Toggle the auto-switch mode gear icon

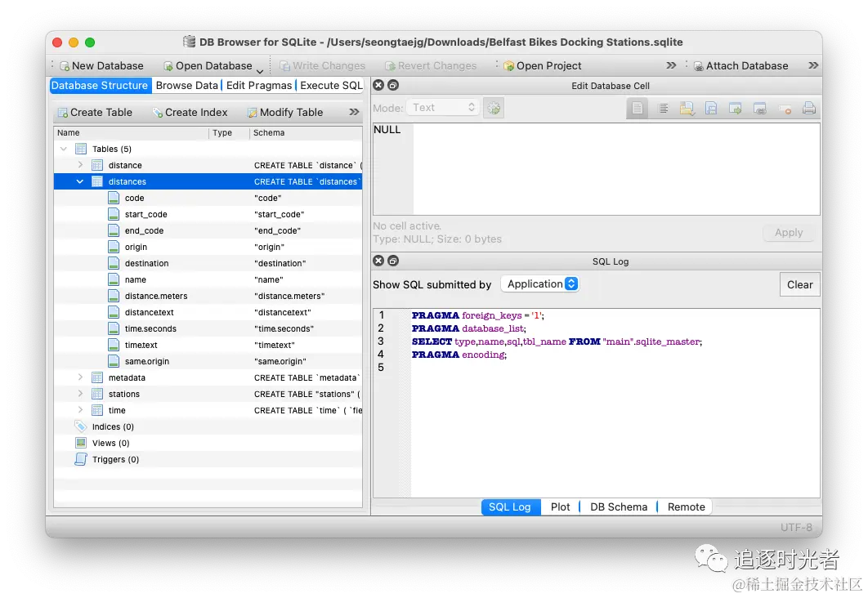pyautogui.click(x=494, y=108)
